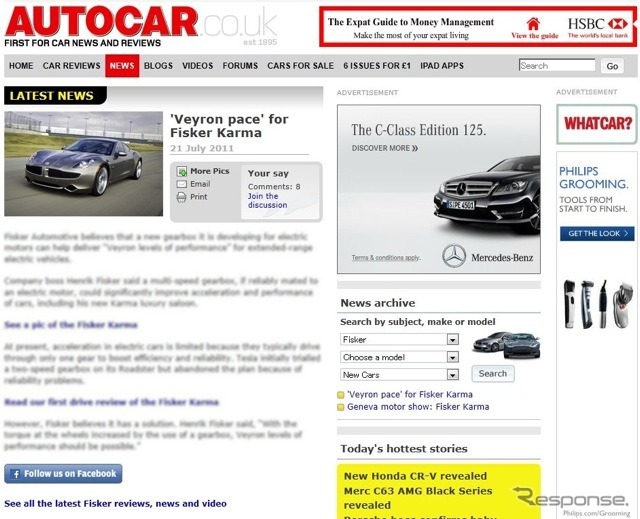Click the cars thumbnail in News archive
The image size is (640, 519).
(x=506, y=345)
